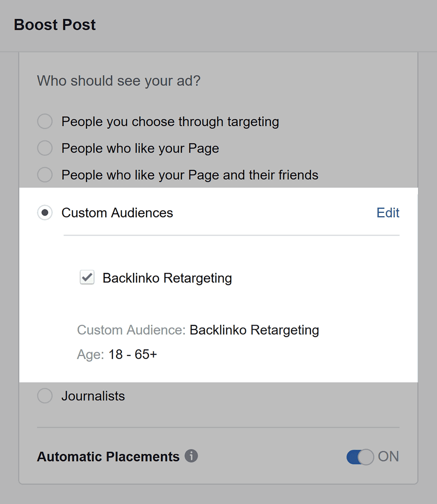Select the Custom Audiences radio button
The image size is (437, 504).
(45, 213)
